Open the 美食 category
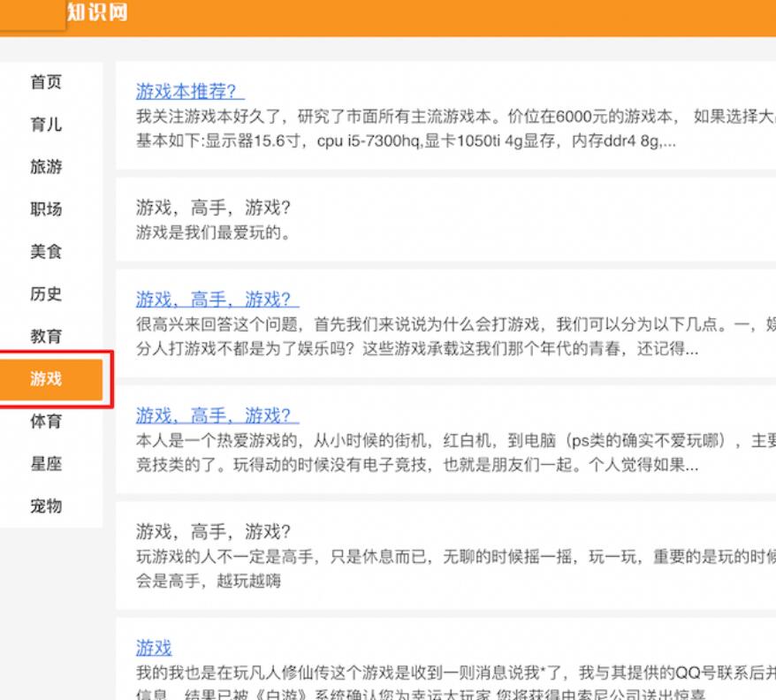This screenshot has height=700, width=776. [x=47, y=252]
